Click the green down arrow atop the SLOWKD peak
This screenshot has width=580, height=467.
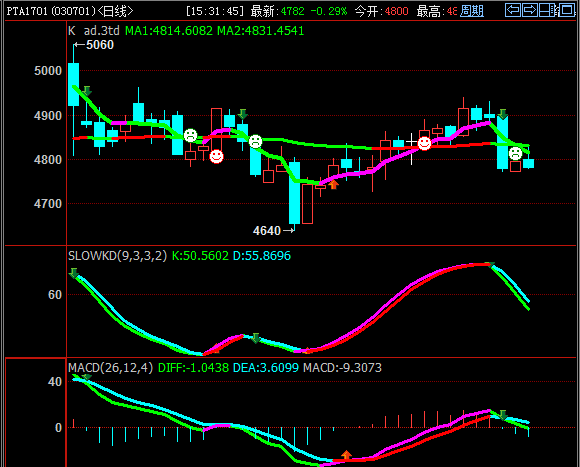(490, 264)
